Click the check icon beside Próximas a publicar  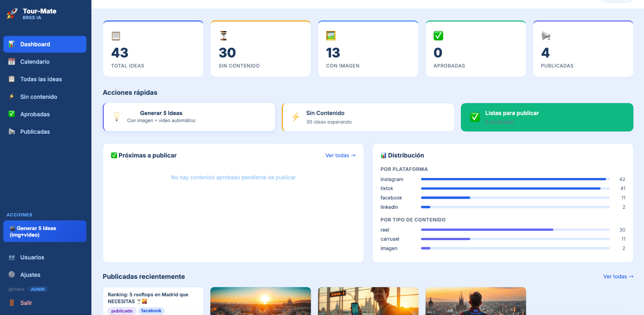pyautogui.click(x=114, y=155)
